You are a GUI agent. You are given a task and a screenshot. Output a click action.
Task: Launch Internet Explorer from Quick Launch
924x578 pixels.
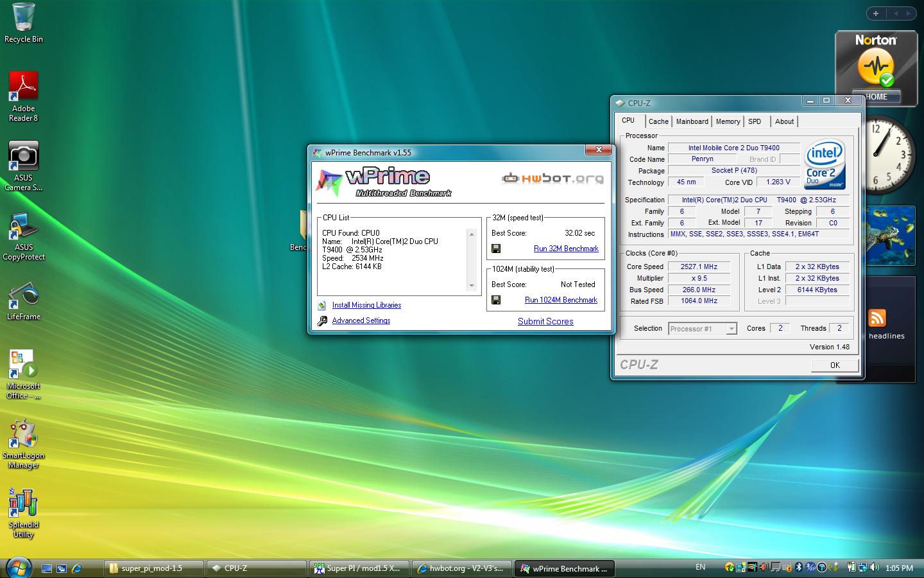point(76,568)
